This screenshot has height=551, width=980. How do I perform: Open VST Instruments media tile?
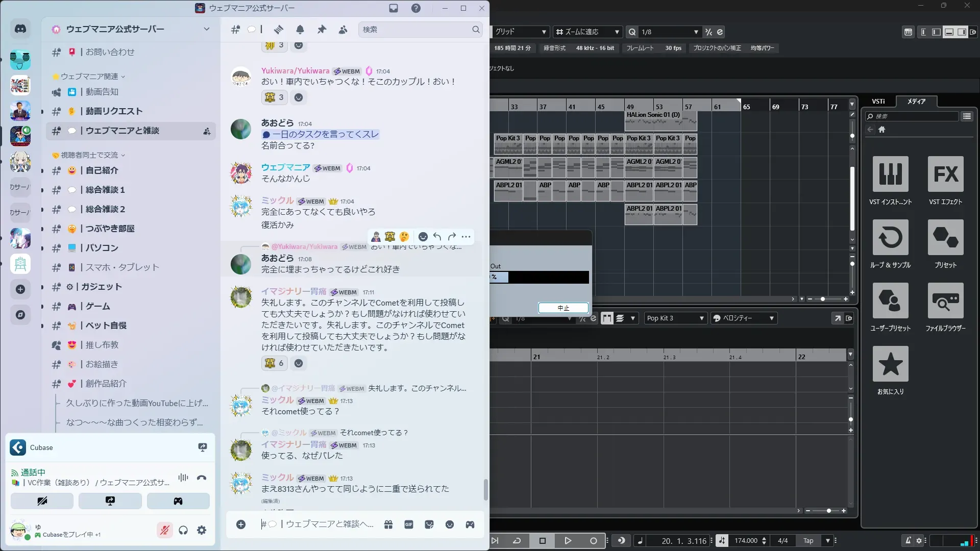[x=890, y=174]
